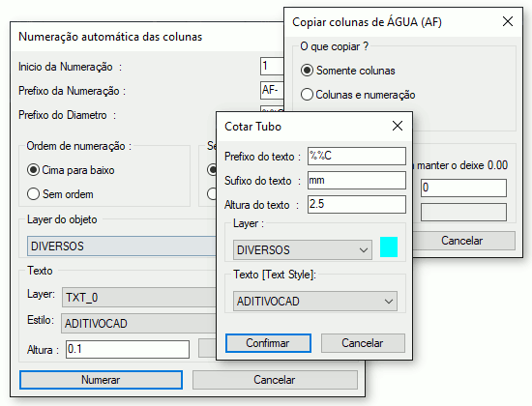Select the Somente colunas radio option

[x=348, y=71]
